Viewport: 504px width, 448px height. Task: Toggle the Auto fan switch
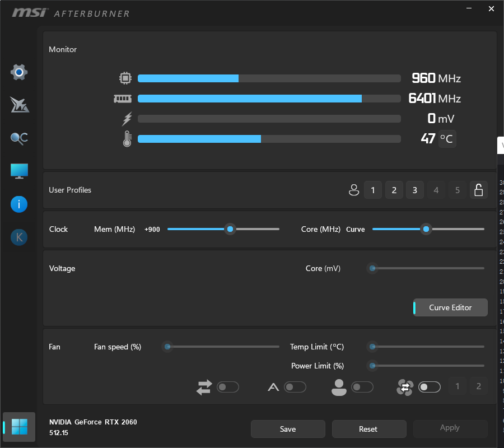295,387
